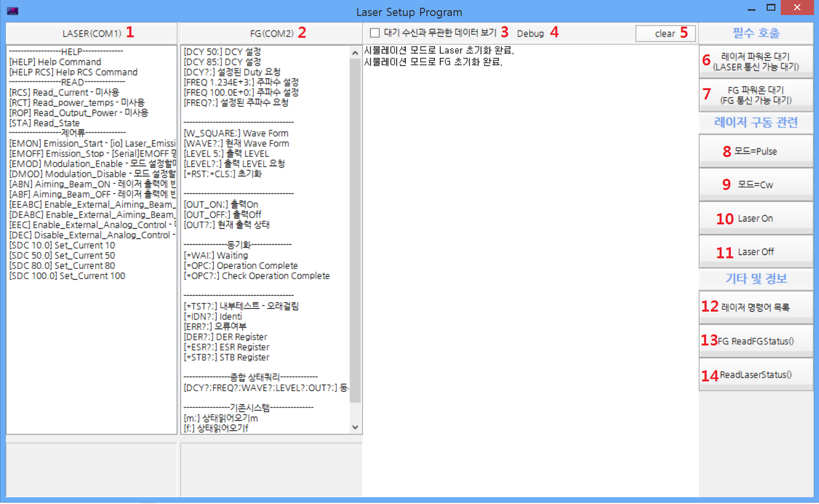Click the application icon in title bar
819x504 pixels.
[13, 11]
